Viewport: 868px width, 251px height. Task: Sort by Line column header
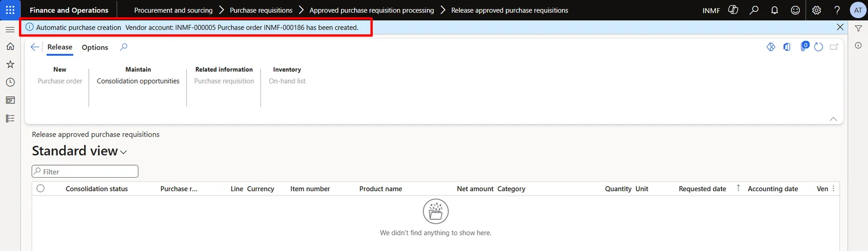[237, 189]
